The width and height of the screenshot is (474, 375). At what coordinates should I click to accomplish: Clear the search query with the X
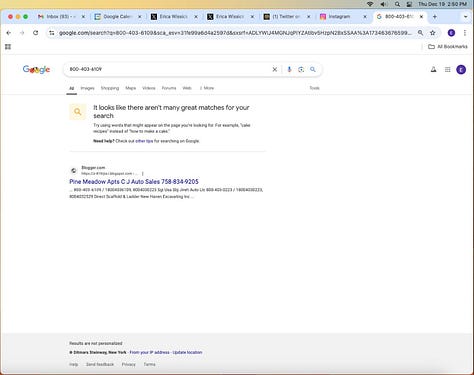coord(275,69)
